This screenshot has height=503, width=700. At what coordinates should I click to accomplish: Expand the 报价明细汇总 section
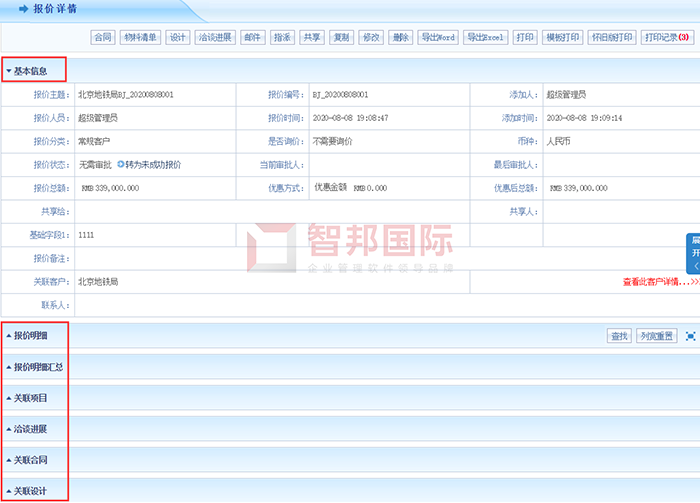pos(34,367)
